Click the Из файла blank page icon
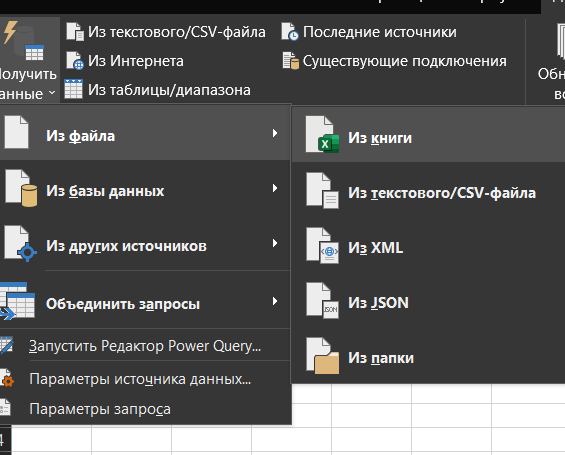The image size is (565, 455). click(16, 132)
